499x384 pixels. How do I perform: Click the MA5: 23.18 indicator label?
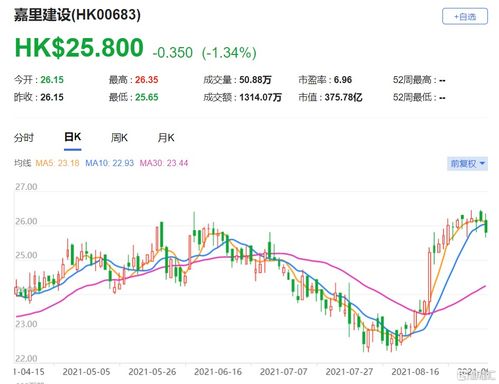pos(57,163)
